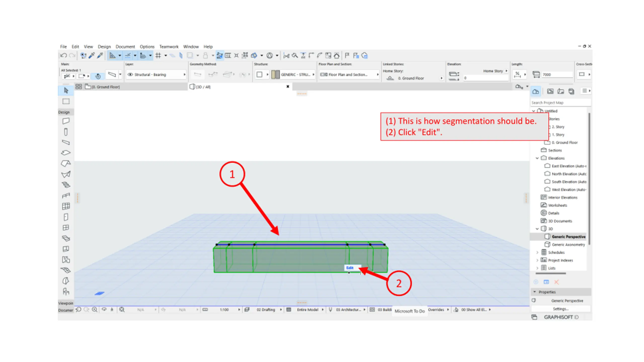Open Publisher Sets in Navigator
This screenshot has height=362, width=644.
click(x=571, y=91)
